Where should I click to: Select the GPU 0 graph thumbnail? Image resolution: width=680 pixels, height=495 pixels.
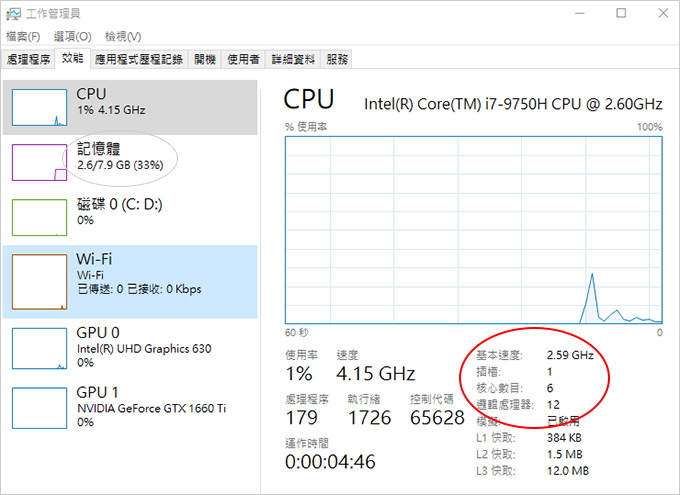[39, 348]
